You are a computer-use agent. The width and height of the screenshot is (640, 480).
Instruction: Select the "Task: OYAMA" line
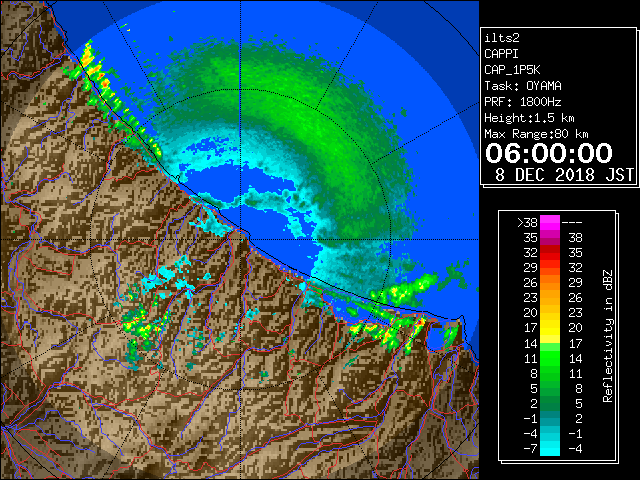click(523, 86)
